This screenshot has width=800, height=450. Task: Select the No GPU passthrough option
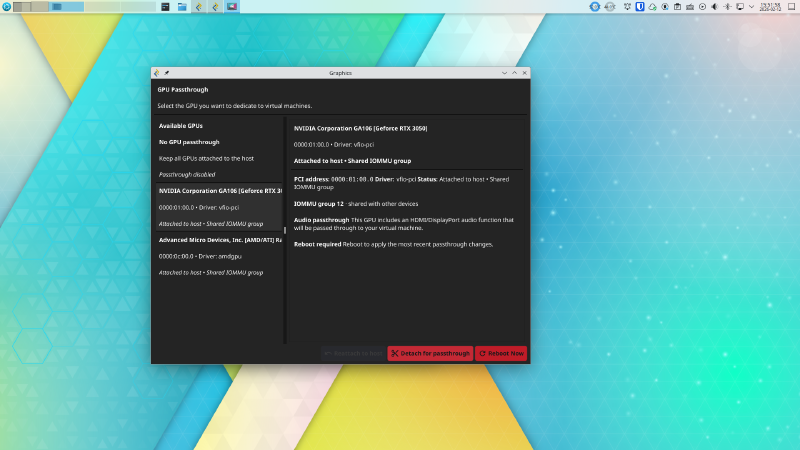click(191, 142)
